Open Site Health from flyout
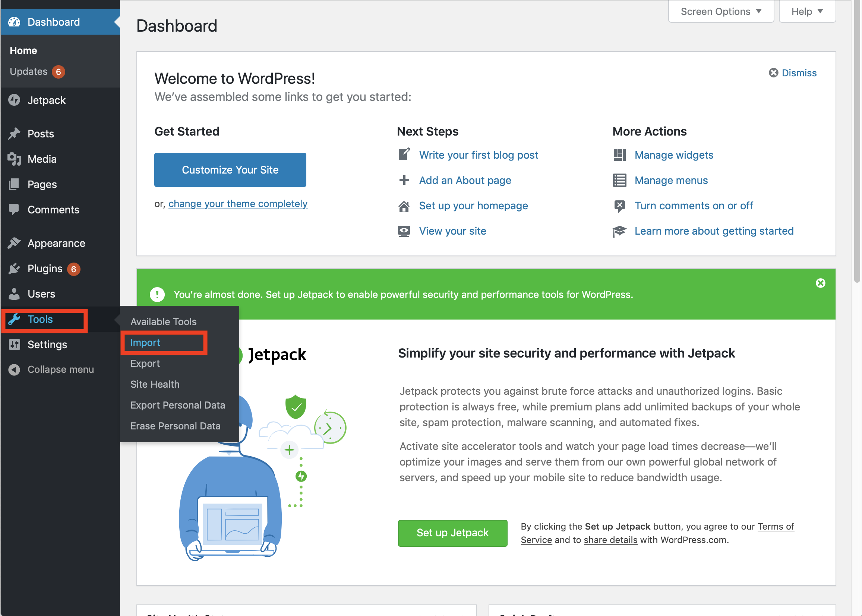Viewport: 862px width, 616px height. pos(155,384)
